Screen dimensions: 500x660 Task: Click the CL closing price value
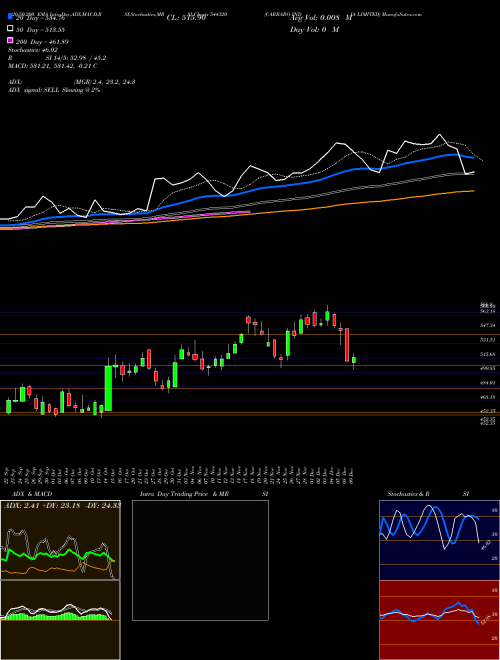pyautogui.click(x=186, y=18)
